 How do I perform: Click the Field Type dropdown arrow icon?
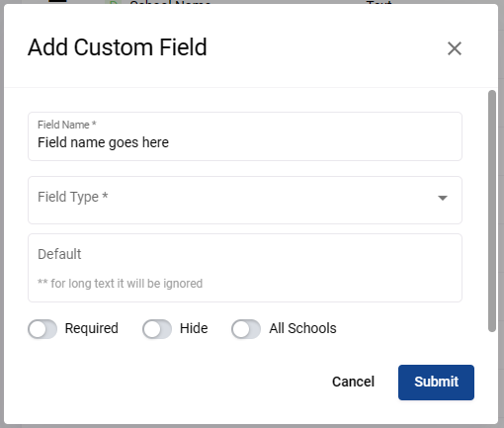[443, 198]
